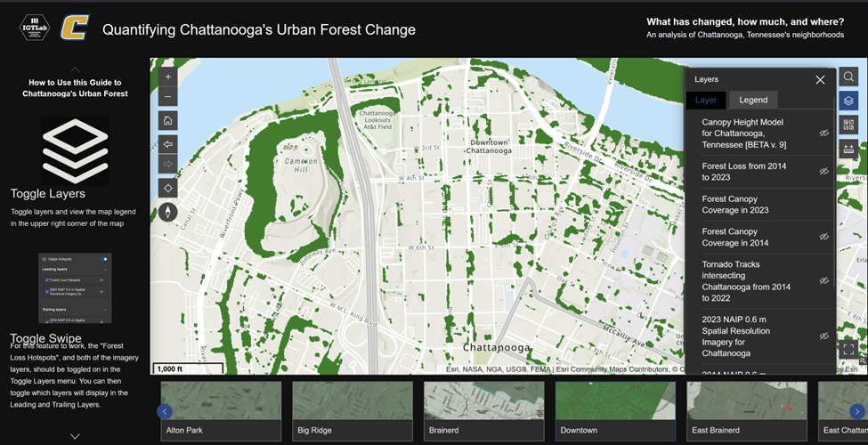Click the app title Quantifying Chattanooga's Urban Forest Change

pyautogui.click(x=258, y=29)
